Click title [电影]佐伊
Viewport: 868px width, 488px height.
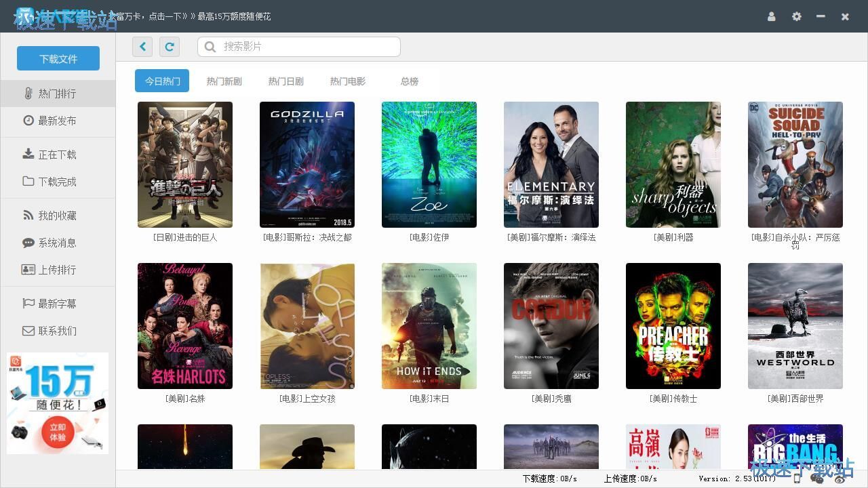click(429, 237)
